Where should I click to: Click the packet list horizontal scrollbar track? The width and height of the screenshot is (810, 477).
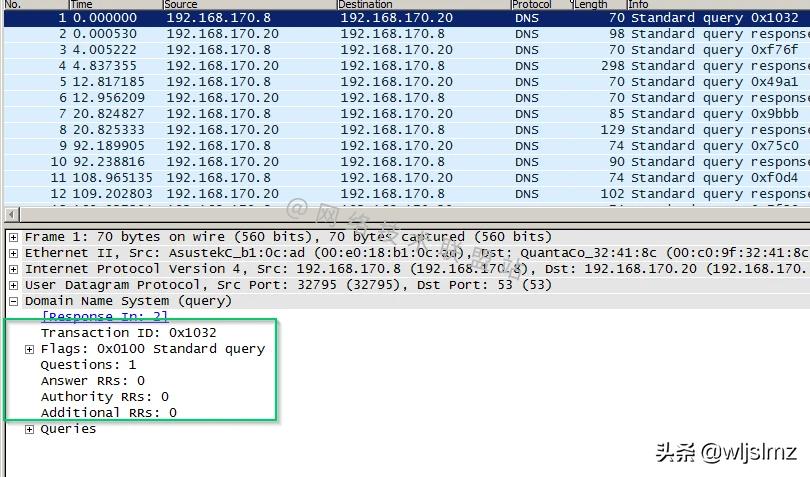point(415,214)
